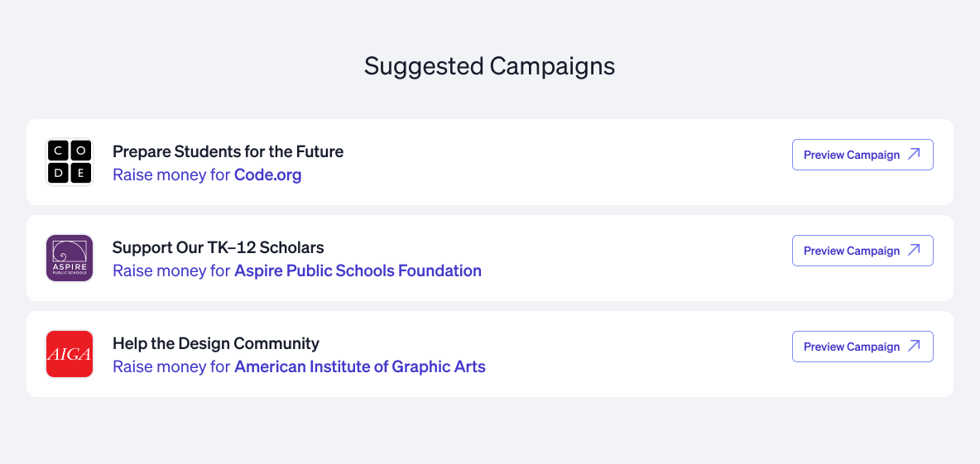Click the arrow icon in Aspire's preview button
This screenshot has width=980, height=464.
click(x=914, y=251)
